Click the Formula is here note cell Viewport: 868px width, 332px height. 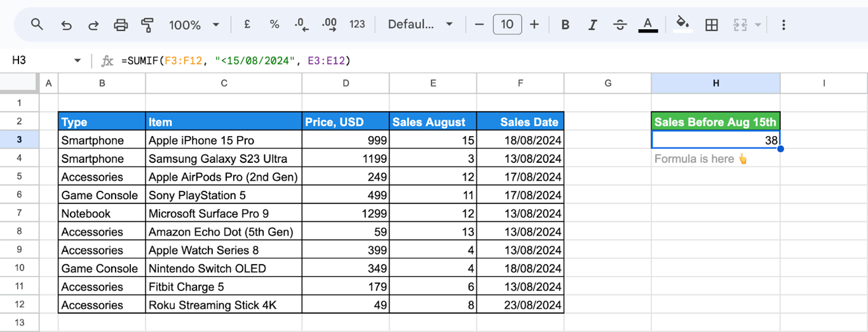pos(715,158)
